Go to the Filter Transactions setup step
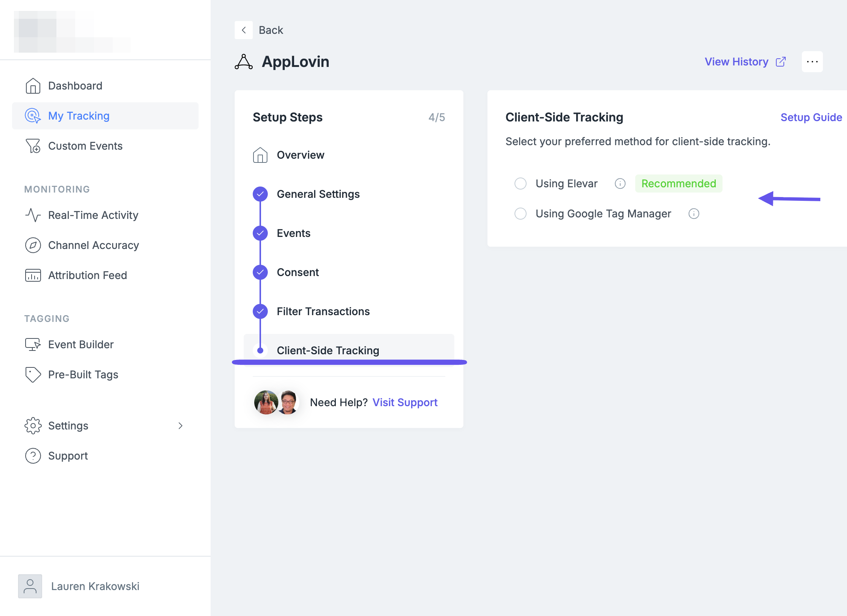 [x=349, y=311]
